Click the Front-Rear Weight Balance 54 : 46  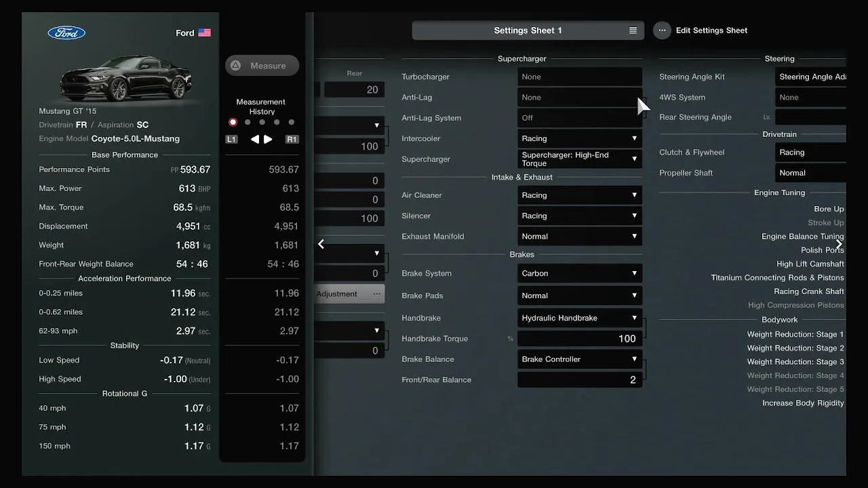(192, 264)
